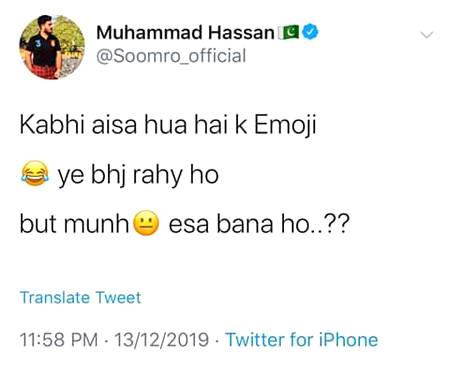Click the text 'esa bana ho..??'

tap(259, 224)
